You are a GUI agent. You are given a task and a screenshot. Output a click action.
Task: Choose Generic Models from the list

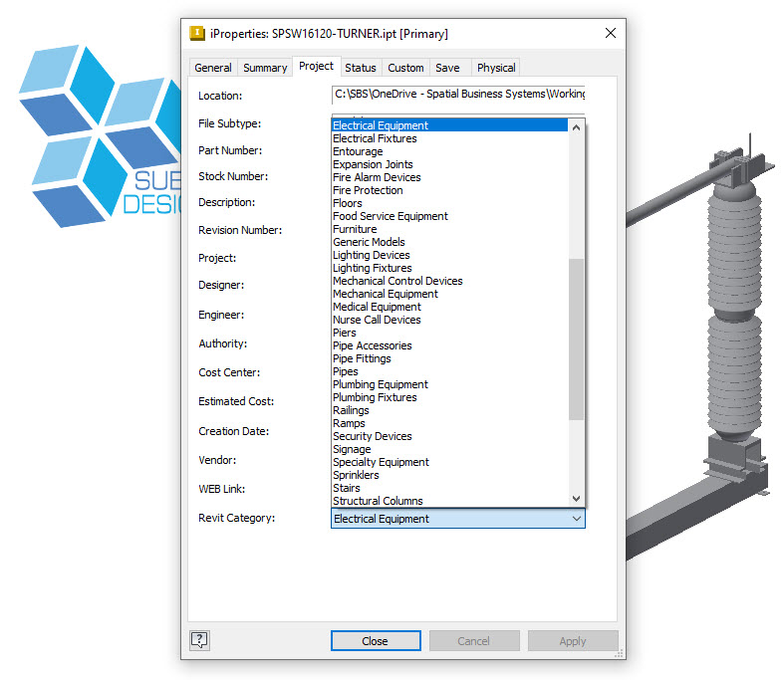coord(369,242)
